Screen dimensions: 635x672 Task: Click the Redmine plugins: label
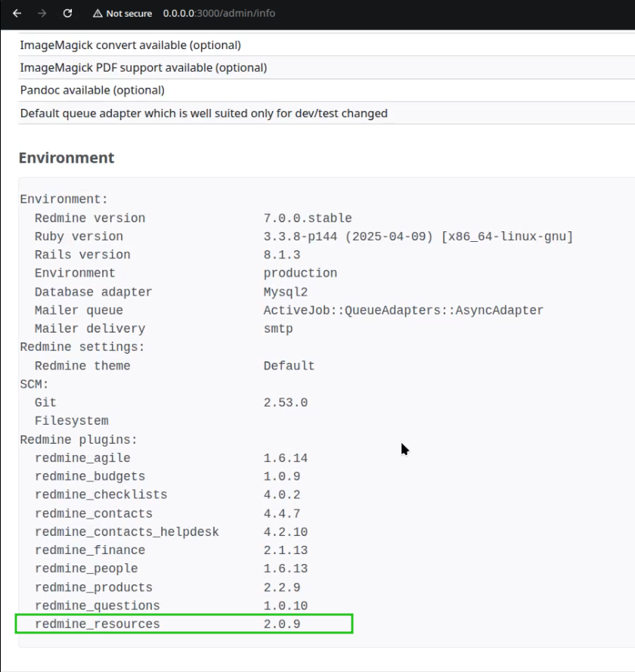pos(79,440)
